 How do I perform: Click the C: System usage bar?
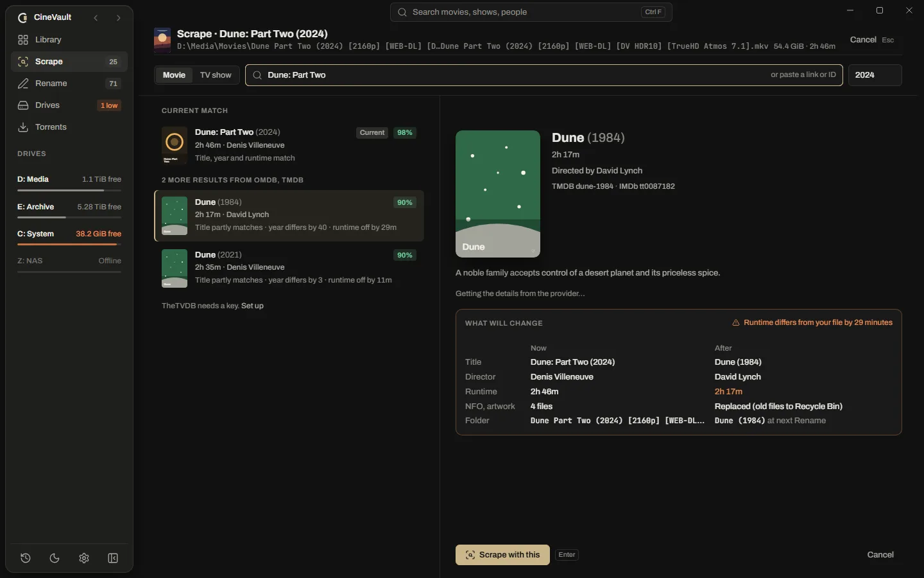click(69, 244)
